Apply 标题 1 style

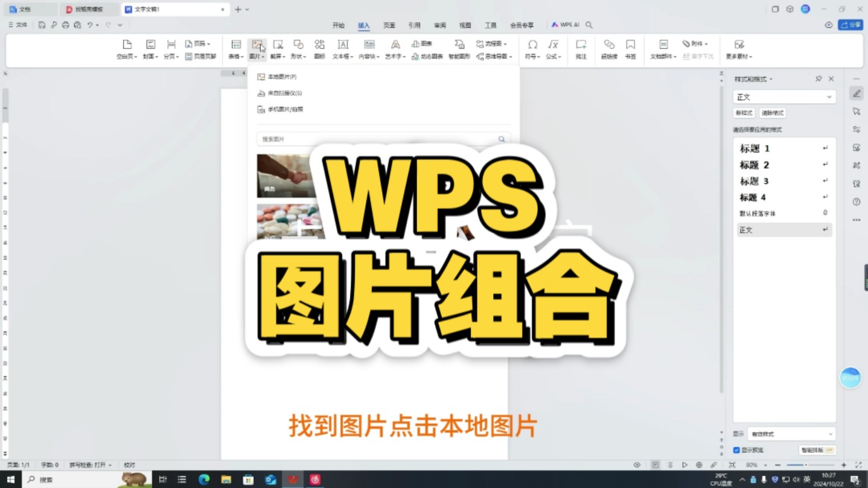pyautogui.click(x=753, y=148)
